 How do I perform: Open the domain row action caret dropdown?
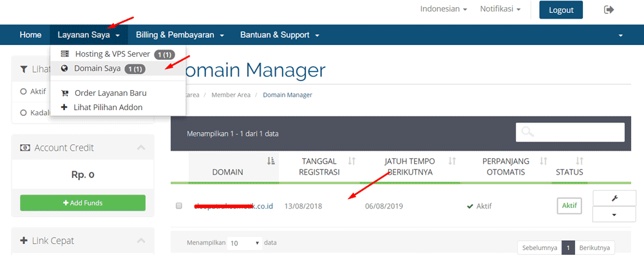coord(614,214)
